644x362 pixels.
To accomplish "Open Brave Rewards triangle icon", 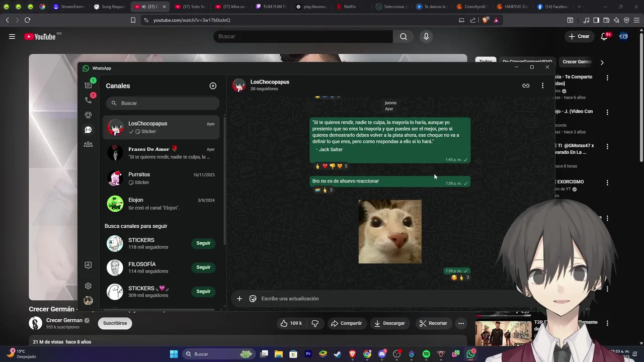I will [x=496, y=20].
